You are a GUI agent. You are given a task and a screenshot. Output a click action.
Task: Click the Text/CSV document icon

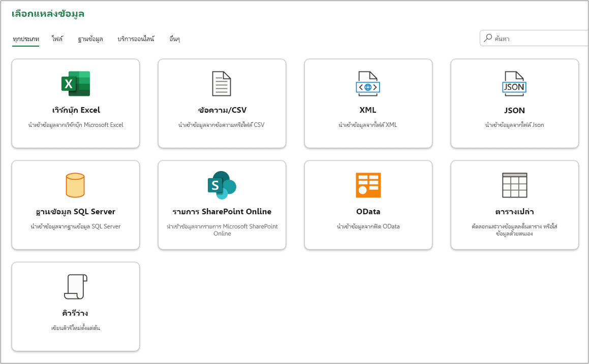tap(222, 84)
